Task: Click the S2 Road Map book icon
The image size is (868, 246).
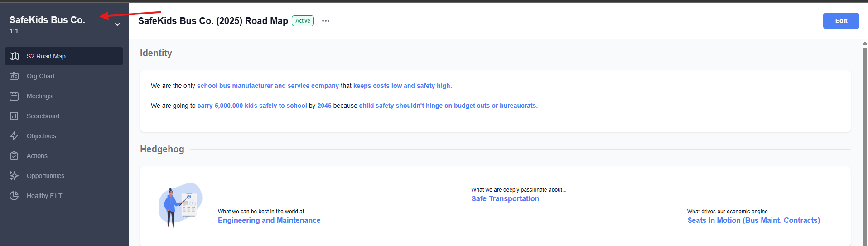Action: [x=14, y=56]
